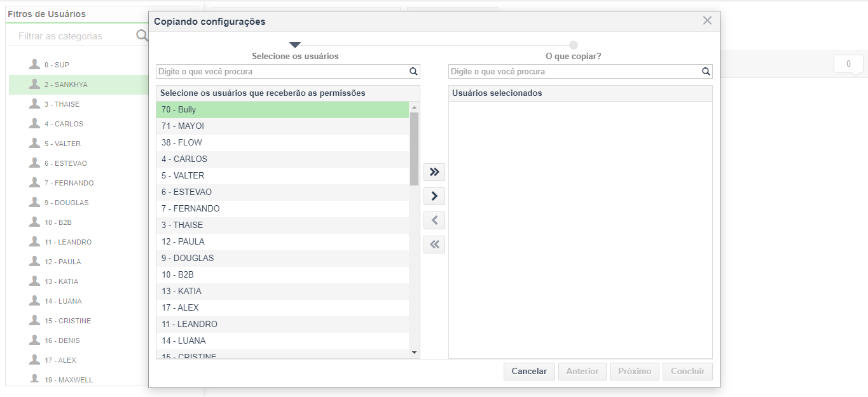Click user icon next to 4 - CARLOS in sidebar
868x397 pixels.
coord(35,123)
